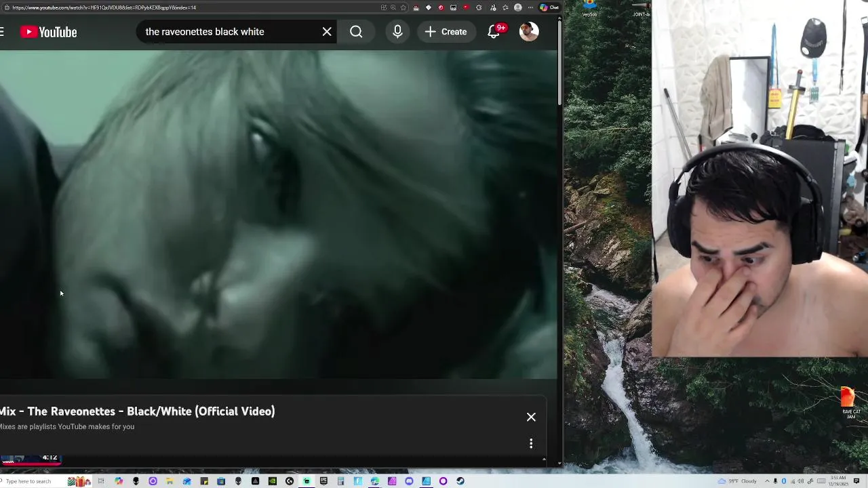Open the browser three-dot settings menu
The width and height of the screenshot is (868, 488).
click(530, 7)
